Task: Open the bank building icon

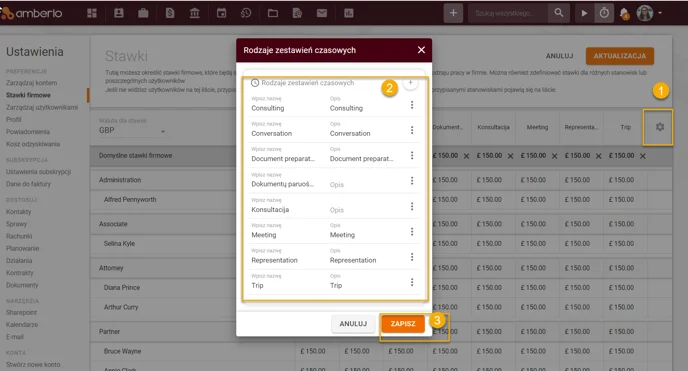Action: [x=194, y=13]
